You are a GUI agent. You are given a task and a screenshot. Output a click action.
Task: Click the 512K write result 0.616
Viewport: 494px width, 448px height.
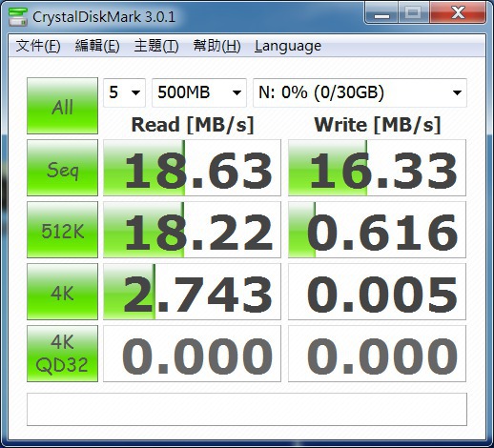click(x=377, y=230)
